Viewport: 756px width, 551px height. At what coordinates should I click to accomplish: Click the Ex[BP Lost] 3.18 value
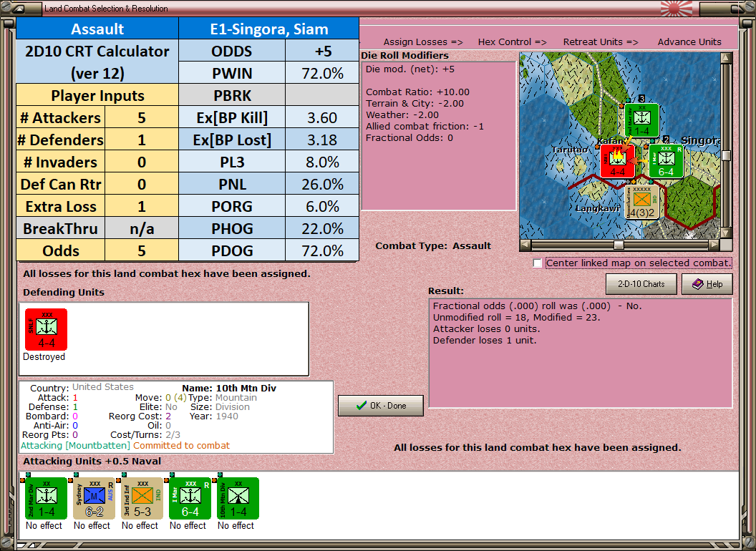(322, 140)
